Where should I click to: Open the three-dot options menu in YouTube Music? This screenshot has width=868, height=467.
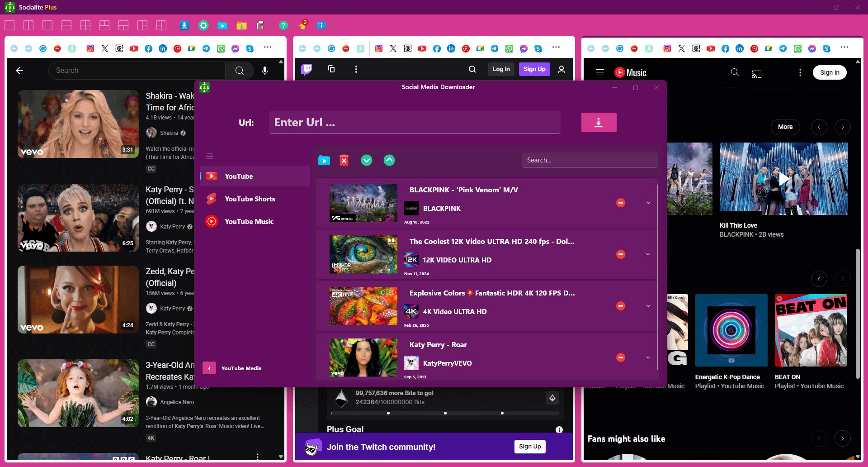799,72
